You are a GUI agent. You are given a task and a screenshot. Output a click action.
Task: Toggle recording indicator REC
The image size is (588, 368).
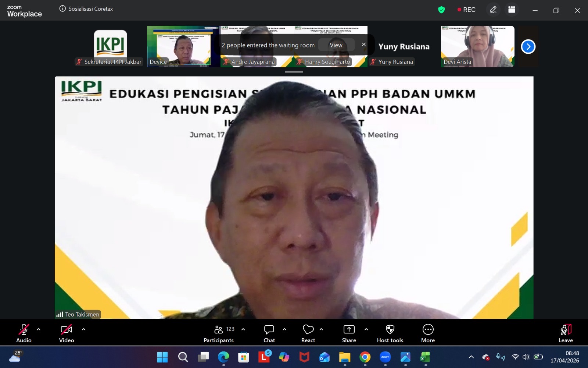[x=467, y=10]
